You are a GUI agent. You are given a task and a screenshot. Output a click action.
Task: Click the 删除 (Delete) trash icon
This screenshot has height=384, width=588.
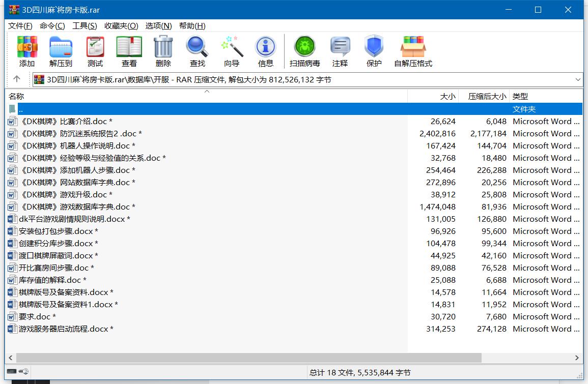pos(162,51)
